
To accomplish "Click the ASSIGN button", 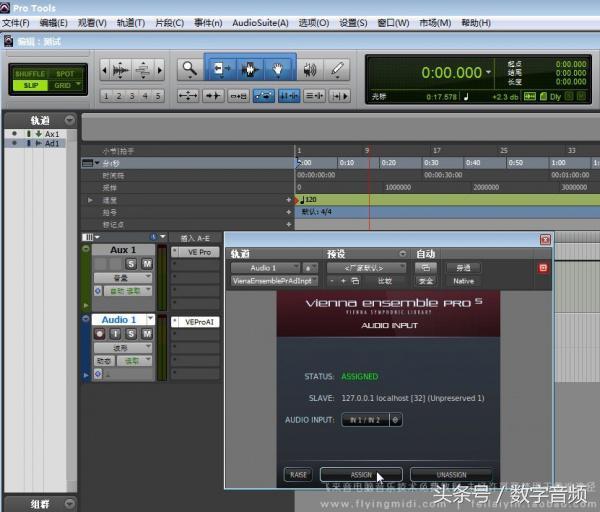I will (x=361, y=475).
